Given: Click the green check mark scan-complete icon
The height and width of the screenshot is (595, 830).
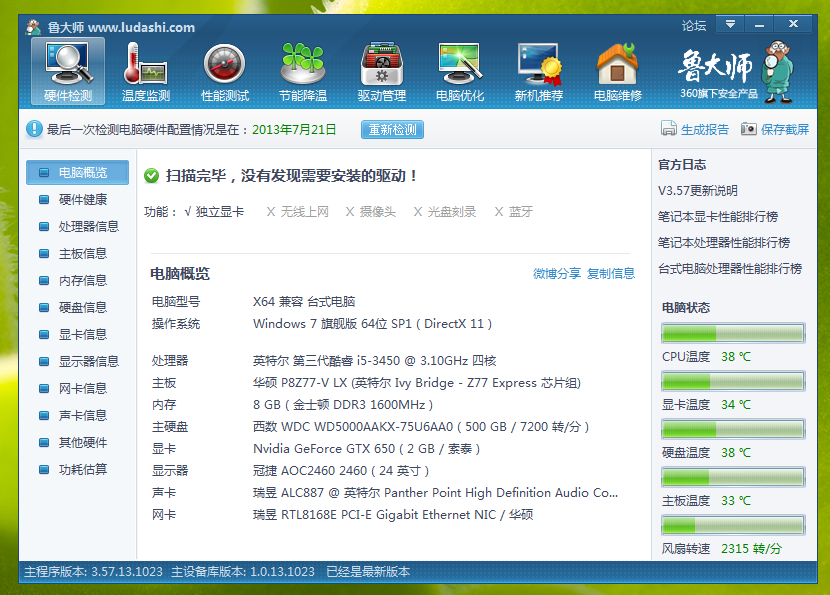Looking at the screenshot, I should [151, 176].
